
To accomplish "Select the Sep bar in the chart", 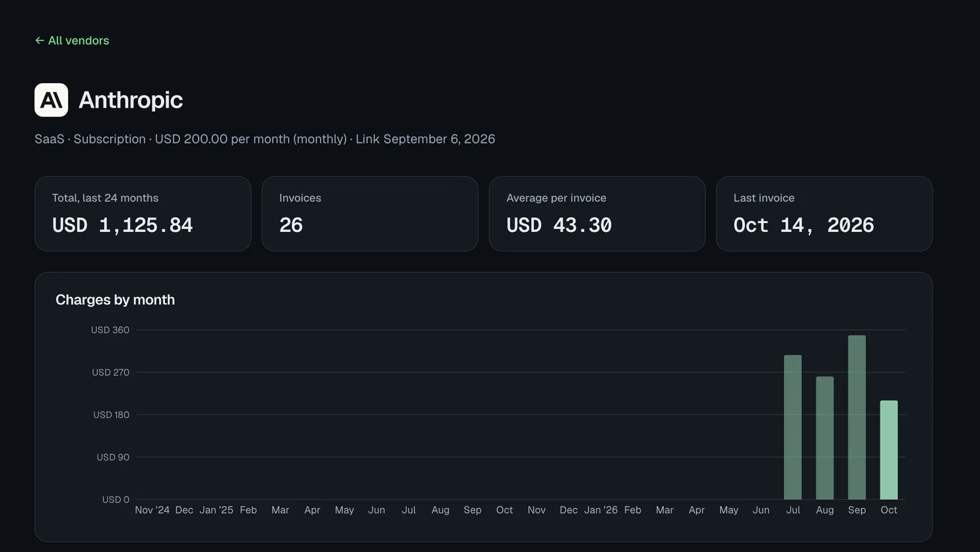I will pyautogui.click(x=857, y=417).
